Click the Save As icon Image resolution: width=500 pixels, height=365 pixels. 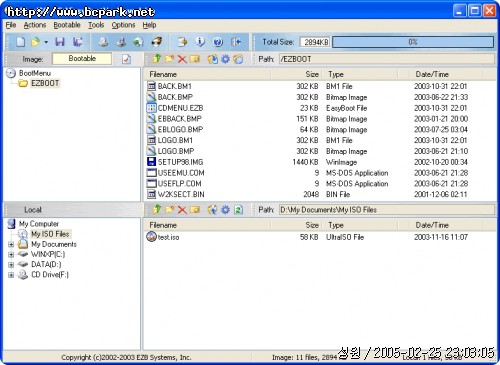pos(78,42)
